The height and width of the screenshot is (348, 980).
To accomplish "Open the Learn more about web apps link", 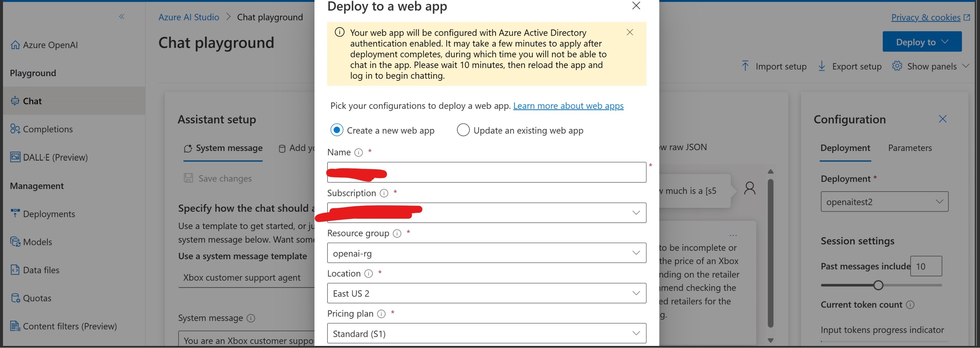I will pos(568,106).
